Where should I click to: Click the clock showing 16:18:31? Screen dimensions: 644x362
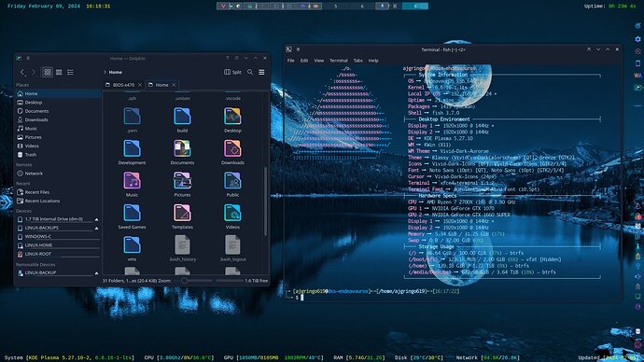tap(98, 7)
